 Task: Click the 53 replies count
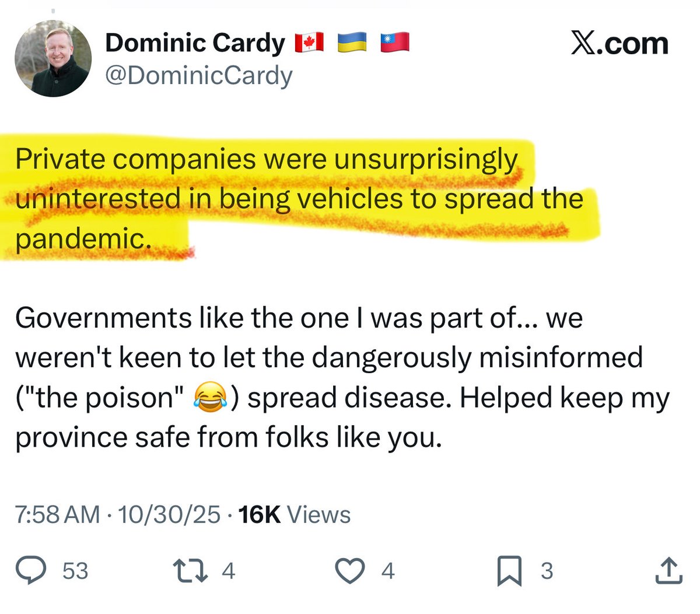75,571
